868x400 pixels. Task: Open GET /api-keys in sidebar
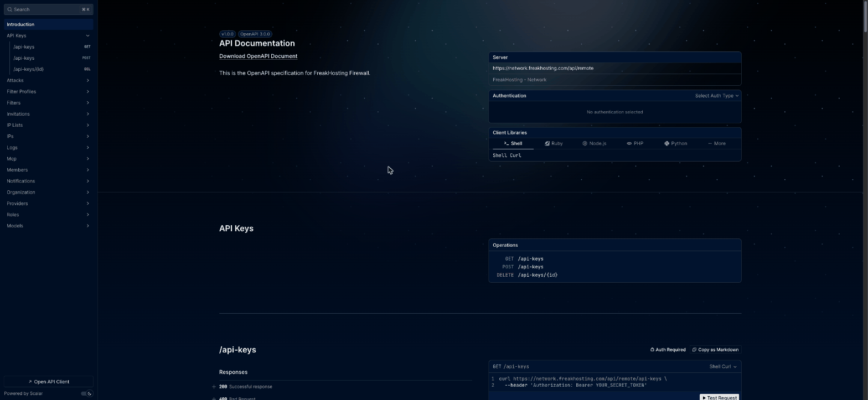click(52, 47)
